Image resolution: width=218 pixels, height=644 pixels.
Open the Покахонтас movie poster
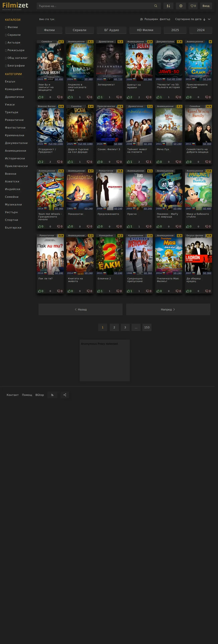(80, 190)
